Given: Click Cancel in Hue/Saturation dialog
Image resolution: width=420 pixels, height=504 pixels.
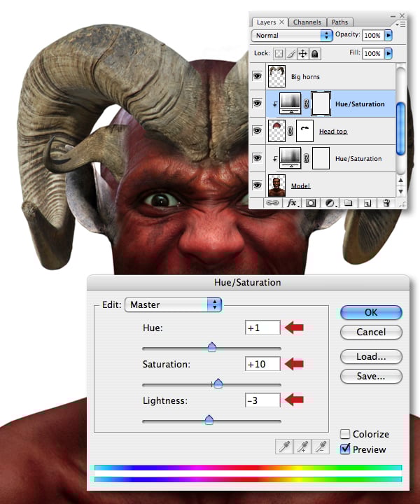Looking at the screenshot, I should 371,332.
